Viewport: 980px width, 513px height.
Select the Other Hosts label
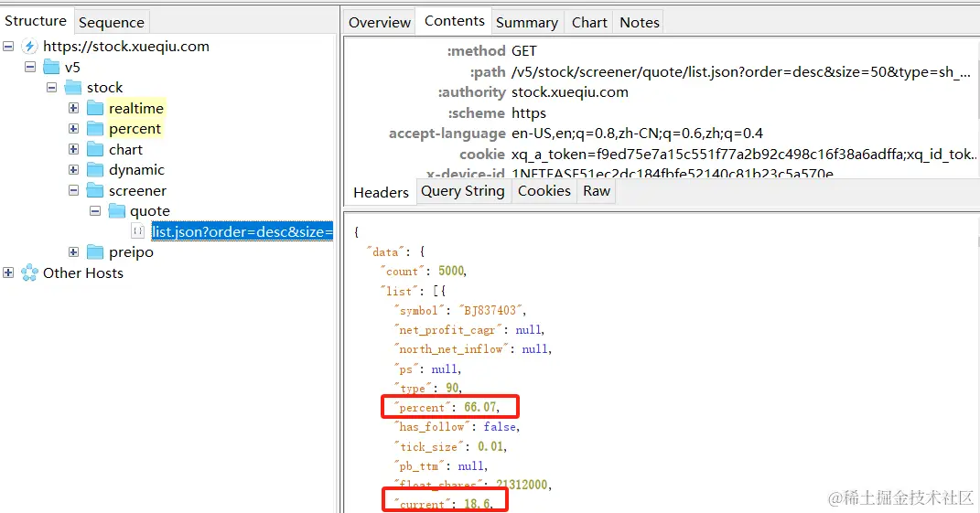pos(83,273)
